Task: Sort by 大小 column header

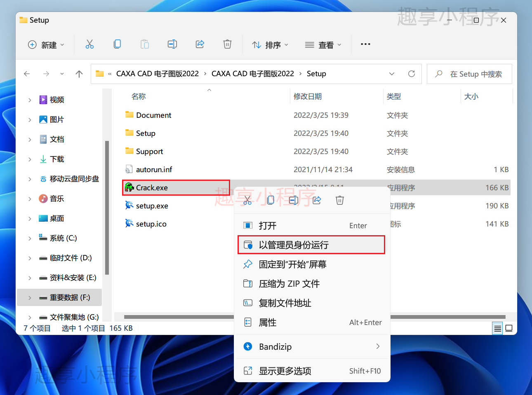Action: 471,96
